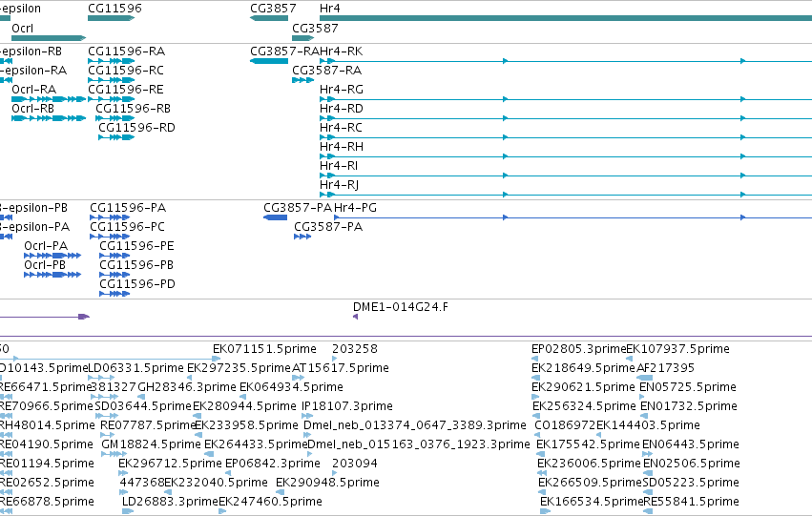This screenshot has height=516, width=812.
Task: Open protein Ocrl-PA
Action: 52,256
